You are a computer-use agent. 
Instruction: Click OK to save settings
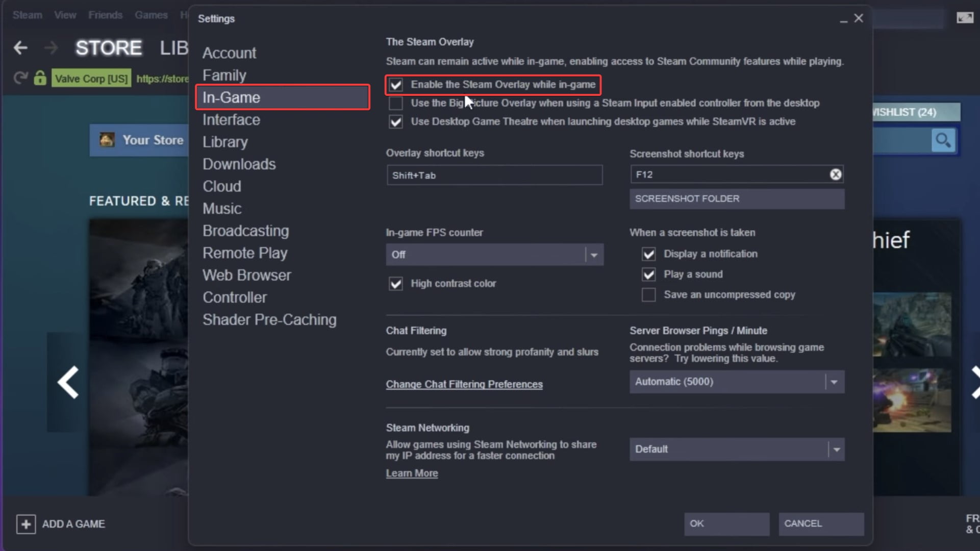726,524
